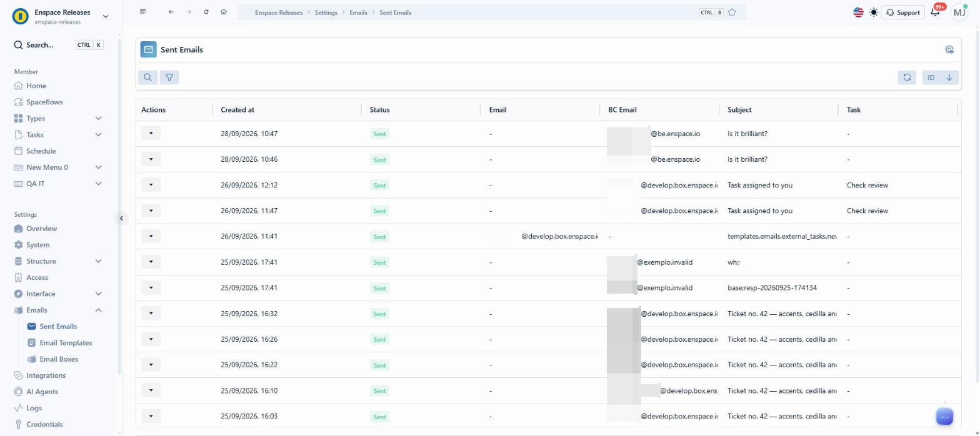The image size is (980, 436).
Task: Expand the Interface settings chevron
Action: [x=99, y=294]
